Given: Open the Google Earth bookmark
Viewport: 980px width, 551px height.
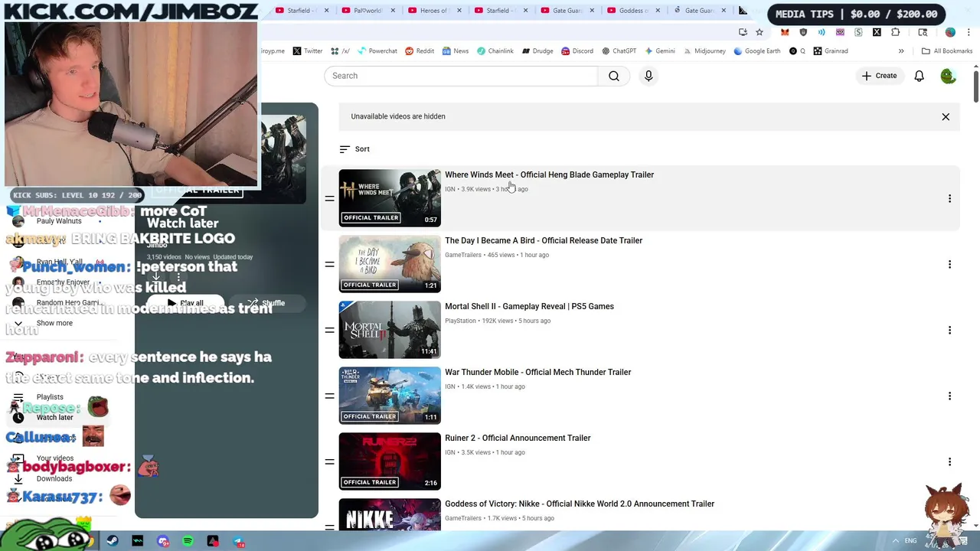Looking at the screenshot, I should (756, 51).
